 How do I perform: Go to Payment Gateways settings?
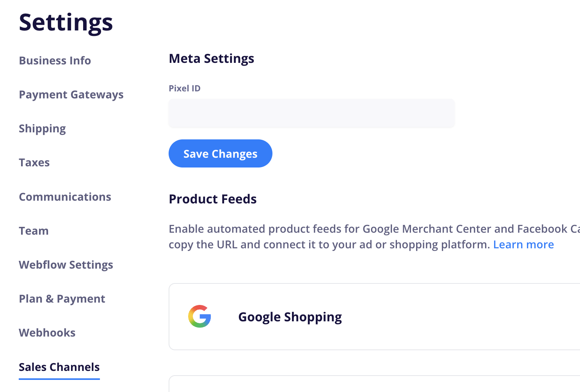pyautogui.click(x=71, y=94)
